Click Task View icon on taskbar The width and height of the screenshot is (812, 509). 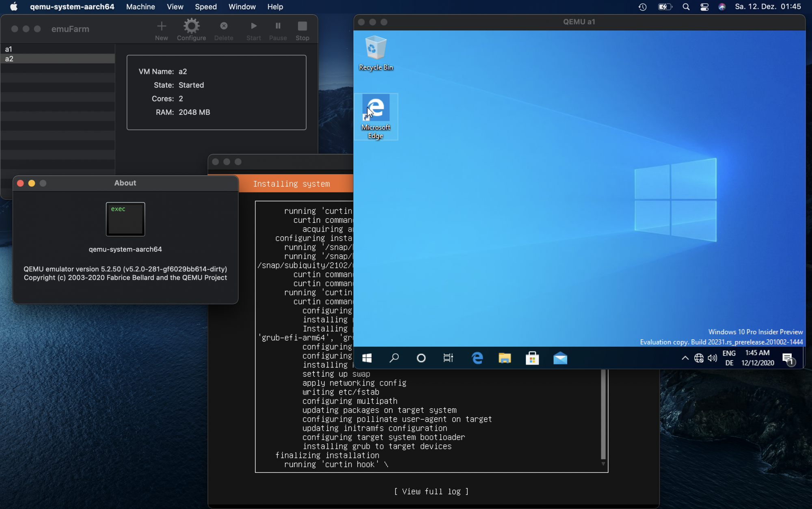click(448, 358)
